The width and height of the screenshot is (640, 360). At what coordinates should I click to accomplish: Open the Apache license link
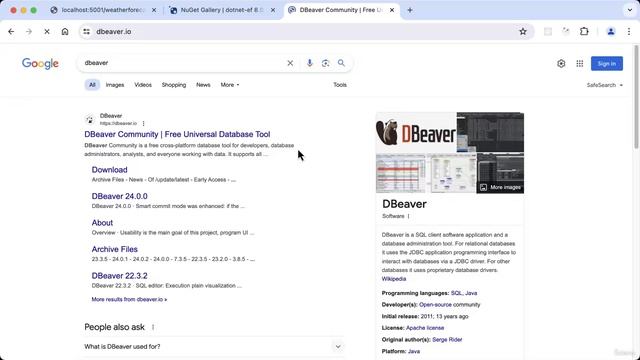425,328
